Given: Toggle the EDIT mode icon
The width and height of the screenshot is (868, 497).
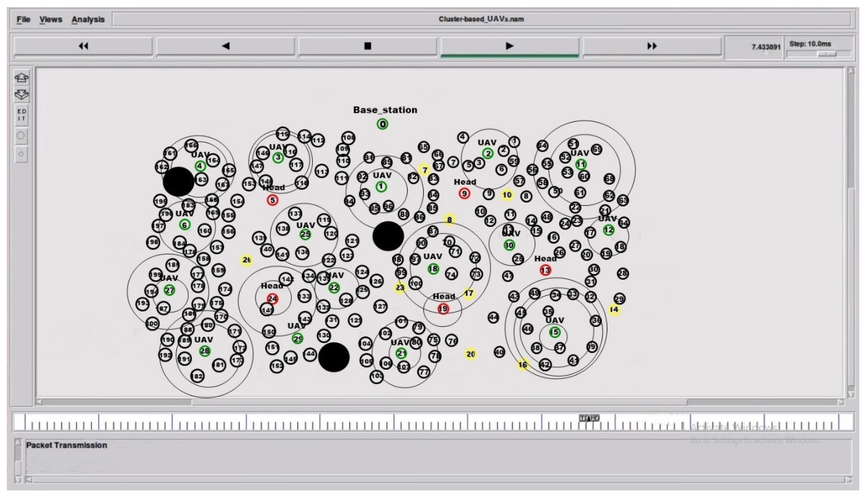Looking at the screenshot, I should [21, 115].
